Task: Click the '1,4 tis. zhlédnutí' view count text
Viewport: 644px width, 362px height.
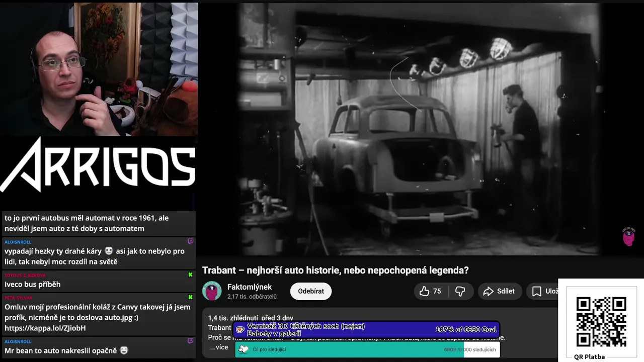Action: (x=233, y=318)
